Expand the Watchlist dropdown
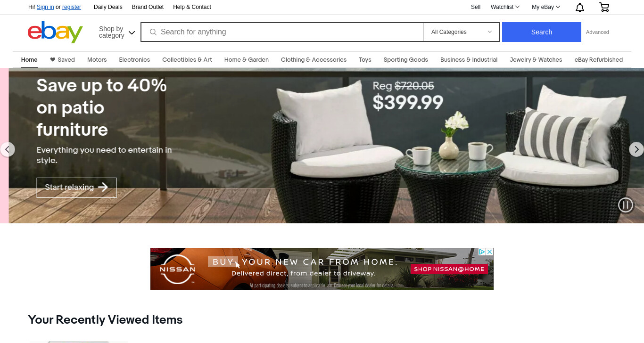Image resolution: width=644 pixels, height=343 pixels. (x=505, y=7)
